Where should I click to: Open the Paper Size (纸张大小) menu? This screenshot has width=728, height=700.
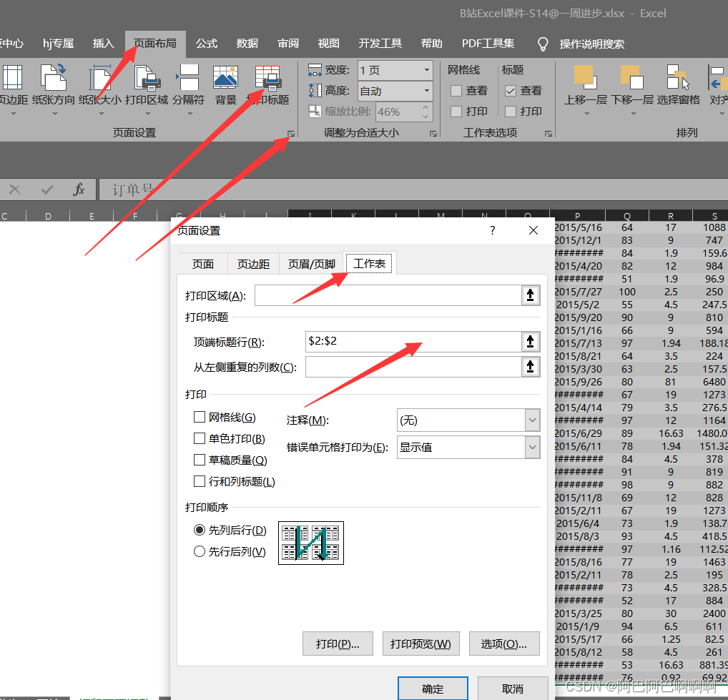click(100, 90)
